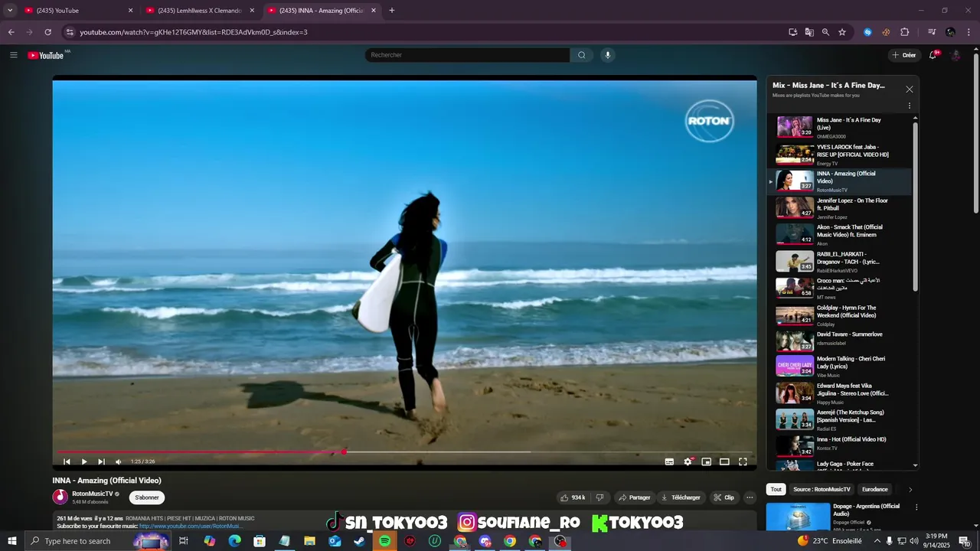Go back to the previous page

tap(11, 32)
